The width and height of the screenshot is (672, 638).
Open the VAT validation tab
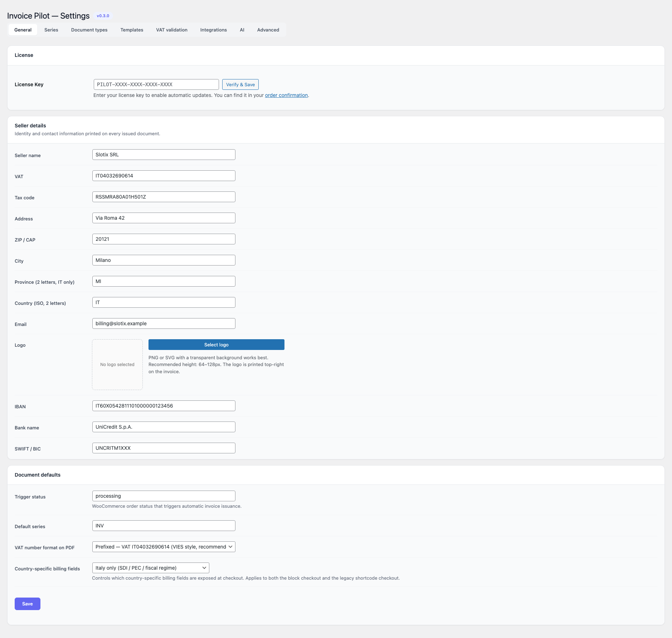(172, 30)
